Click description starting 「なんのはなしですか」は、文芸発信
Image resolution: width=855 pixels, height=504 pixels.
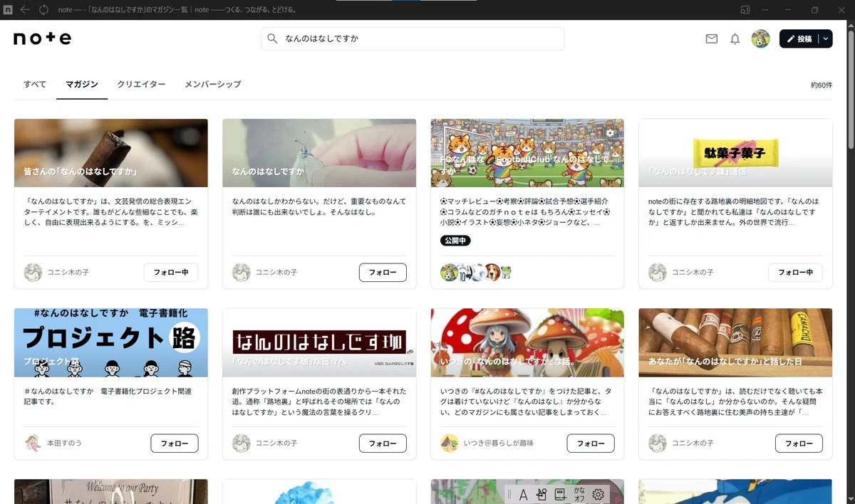tap(110, 212)
